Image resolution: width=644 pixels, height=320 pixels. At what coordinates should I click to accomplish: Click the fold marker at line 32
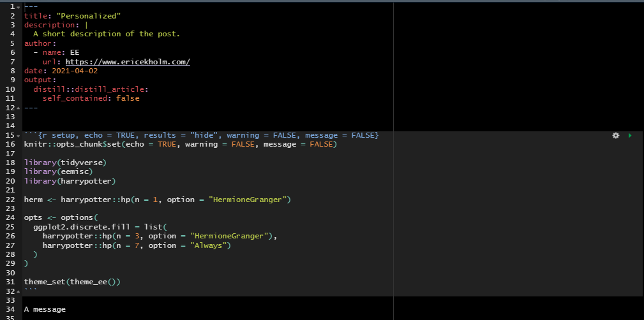(x=18, y=291)
